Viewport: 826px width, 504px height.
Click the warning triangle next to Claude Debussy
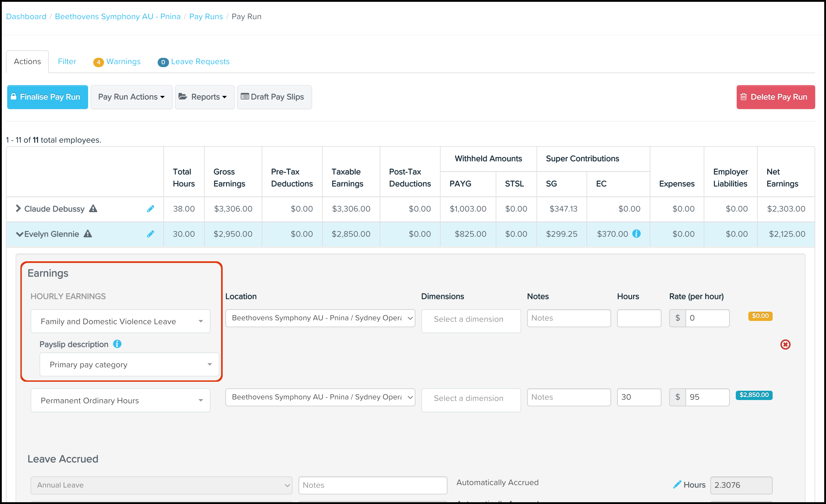pyautogui.click(x=93, y=209)
